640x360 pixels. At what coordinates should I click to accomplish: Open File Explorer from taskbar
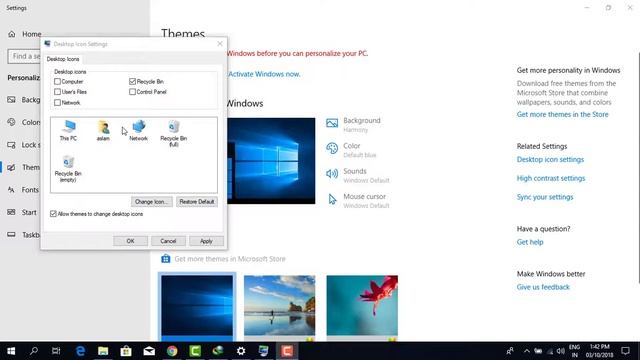(103, 351)
